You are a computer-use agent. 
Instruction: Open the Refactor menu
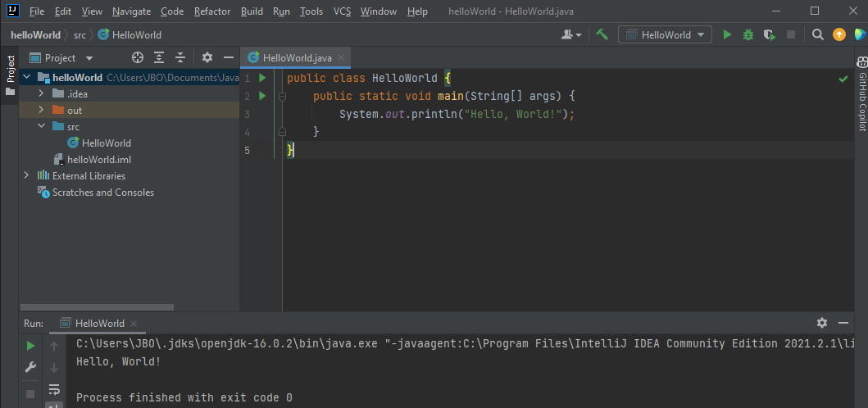pos(212,11)
